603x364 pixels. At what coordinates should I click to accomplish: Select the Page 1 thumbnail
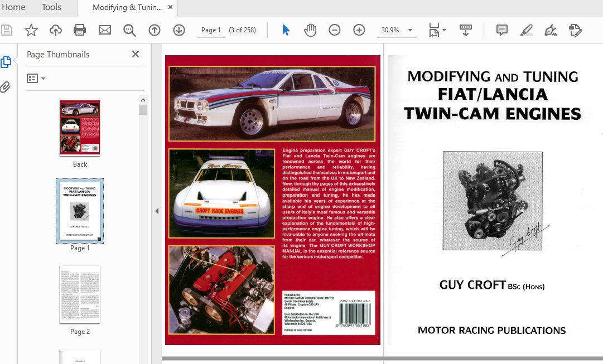click(x=80, y=211)
